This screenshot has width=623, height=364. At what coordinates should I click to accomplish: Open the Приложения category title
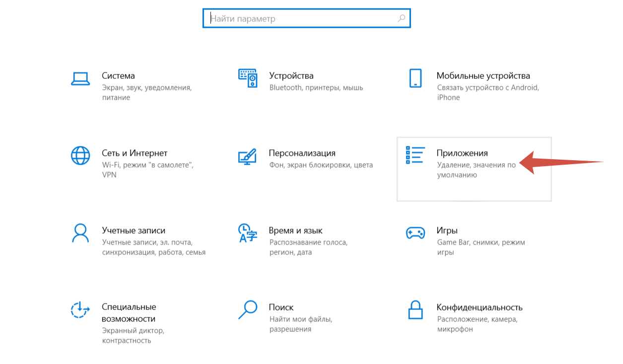tap(462, 153)
